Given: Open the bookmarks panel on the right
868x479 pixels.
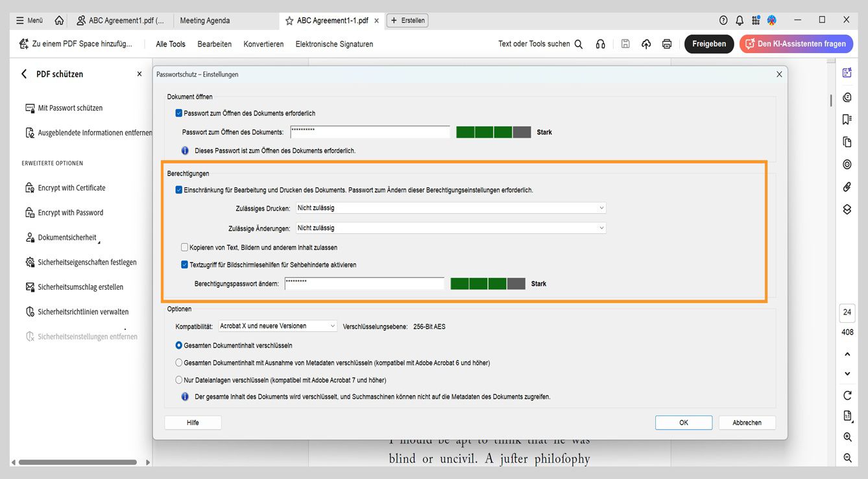Looking at the screenshot, I should coord(847,119).
